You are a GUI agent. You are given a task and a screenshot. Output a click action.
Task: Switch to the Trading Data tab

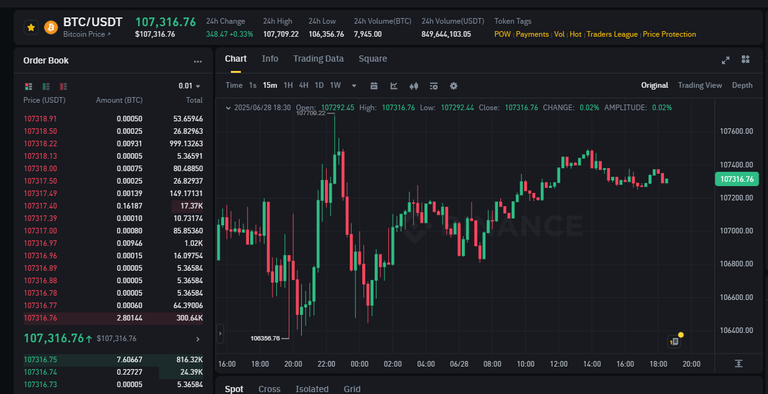(318, 58)
